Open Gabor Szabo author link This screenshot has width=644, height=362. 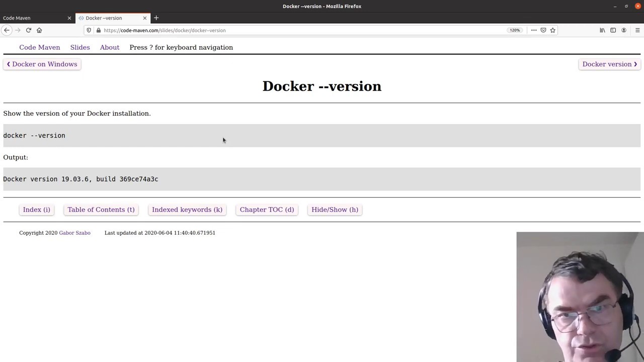point(75,233)
